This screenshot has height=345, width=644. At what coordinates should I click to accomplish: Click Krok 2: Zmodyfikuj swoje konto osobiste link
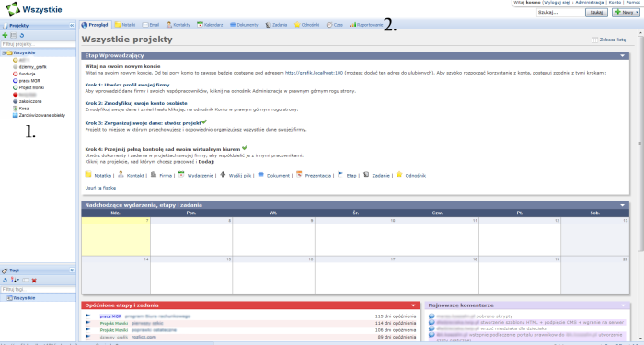click(136, 103)
